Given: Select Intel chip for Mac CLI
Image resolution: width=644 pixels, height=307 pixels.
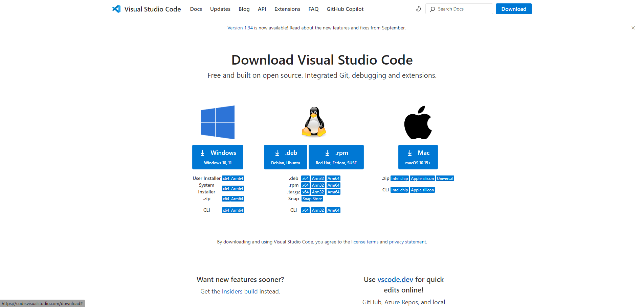Looking at the screenshot, I should click(x=400, y=190).
